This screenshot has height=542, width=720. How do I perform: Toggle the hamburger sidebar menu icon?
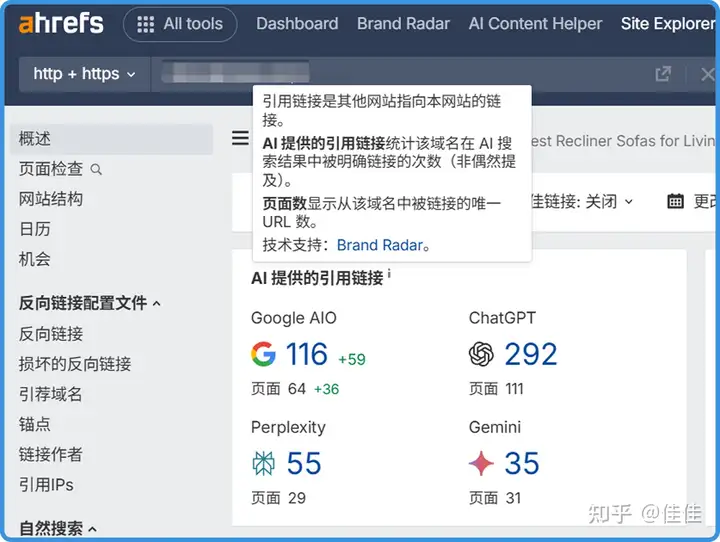coord(240,138)
